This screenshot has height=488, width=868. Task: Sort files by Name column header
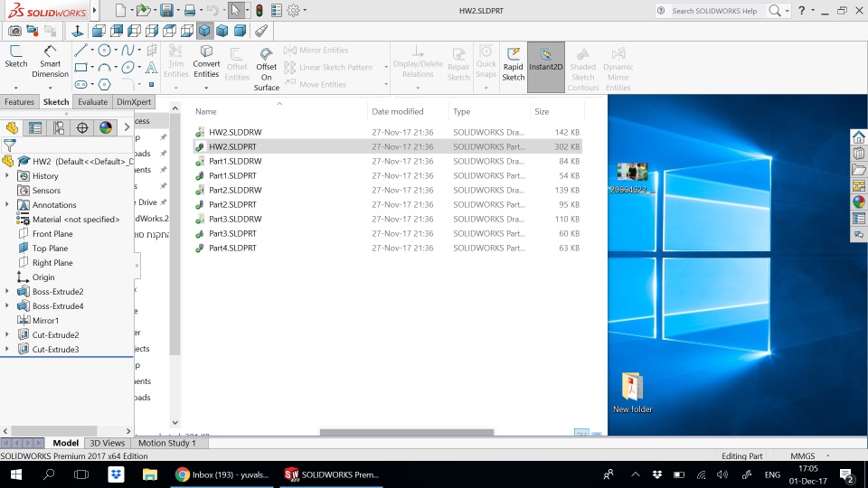click(x=206, y=111)
